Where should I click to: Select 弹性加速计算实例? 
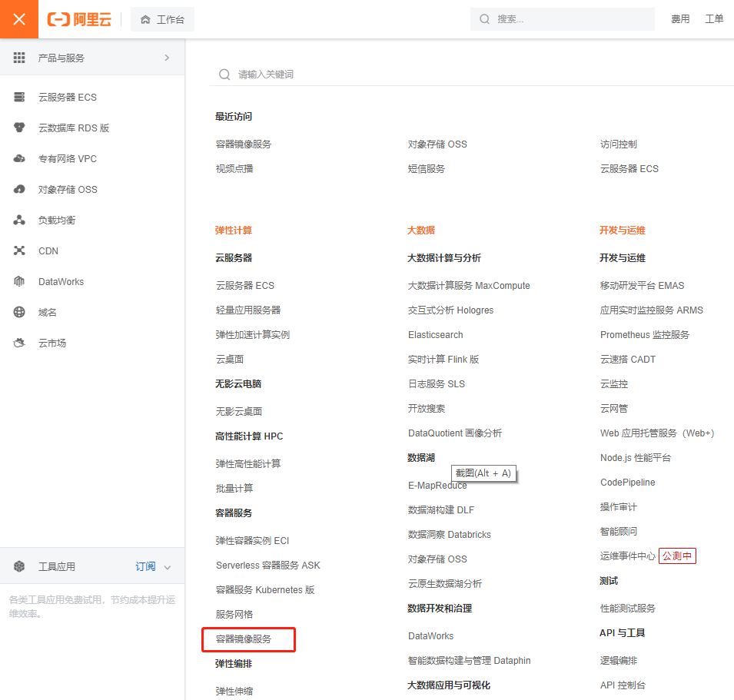tap(253, 334)
